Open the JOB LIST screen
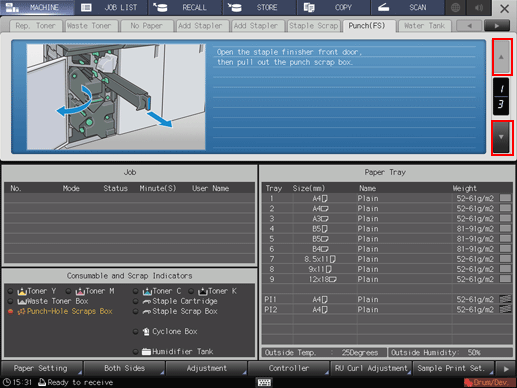517x388 pixels. (x=111, y=7)
